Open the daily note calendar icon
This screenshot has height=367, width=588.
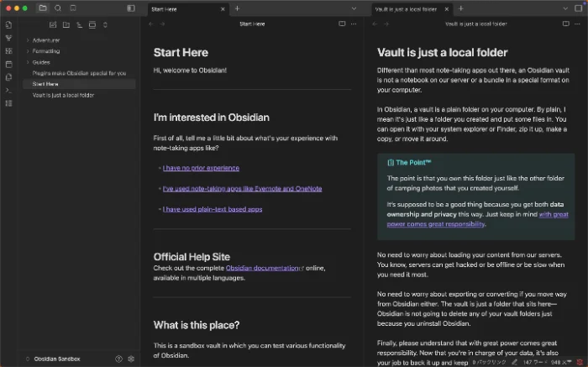(8, 64)
